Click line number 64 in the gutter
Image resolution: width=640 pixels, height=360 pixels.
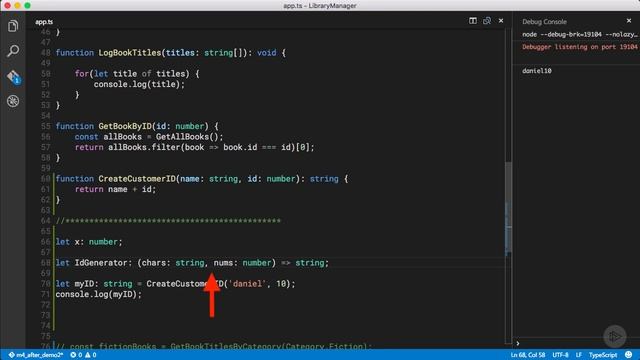coord(45,221)
